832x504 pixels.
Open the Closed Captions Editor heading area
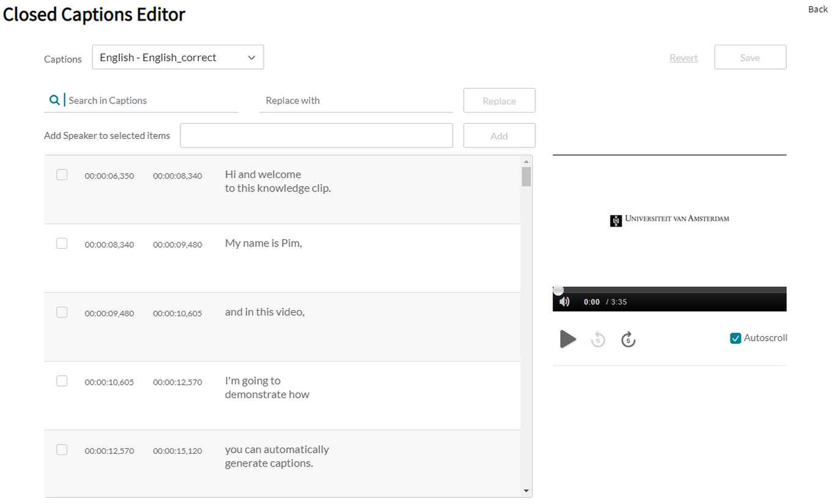94,14
